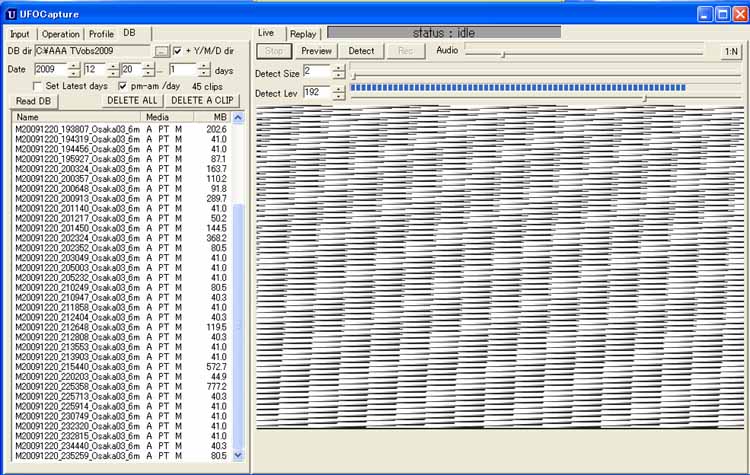Click the Detect button
750x475 pixels.
361,51
